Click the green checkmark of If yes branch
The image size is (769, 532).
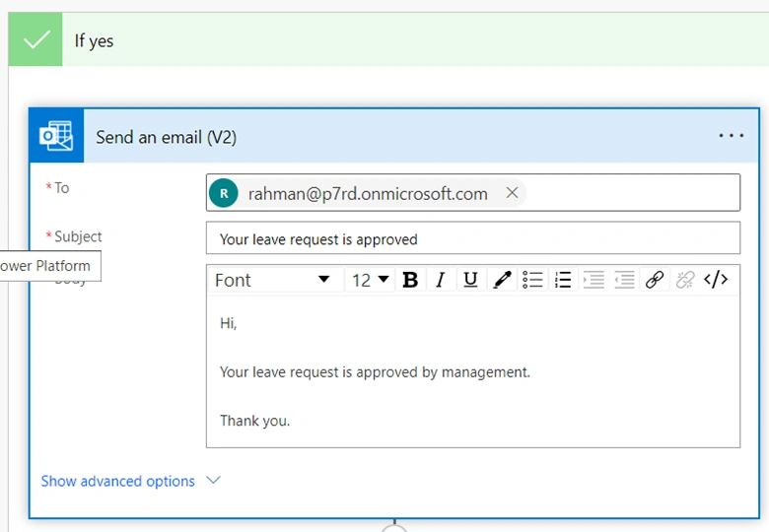[x=35, y=39]
